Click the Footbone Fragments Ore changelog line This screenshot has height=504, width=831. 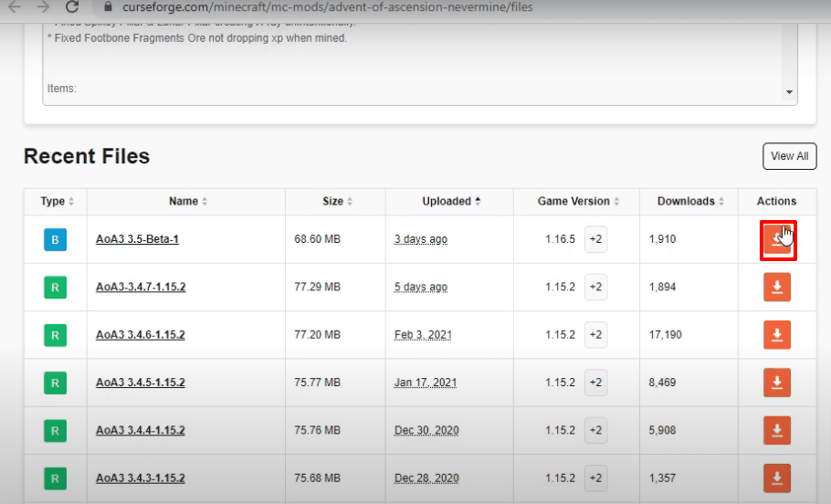(196, 38)
